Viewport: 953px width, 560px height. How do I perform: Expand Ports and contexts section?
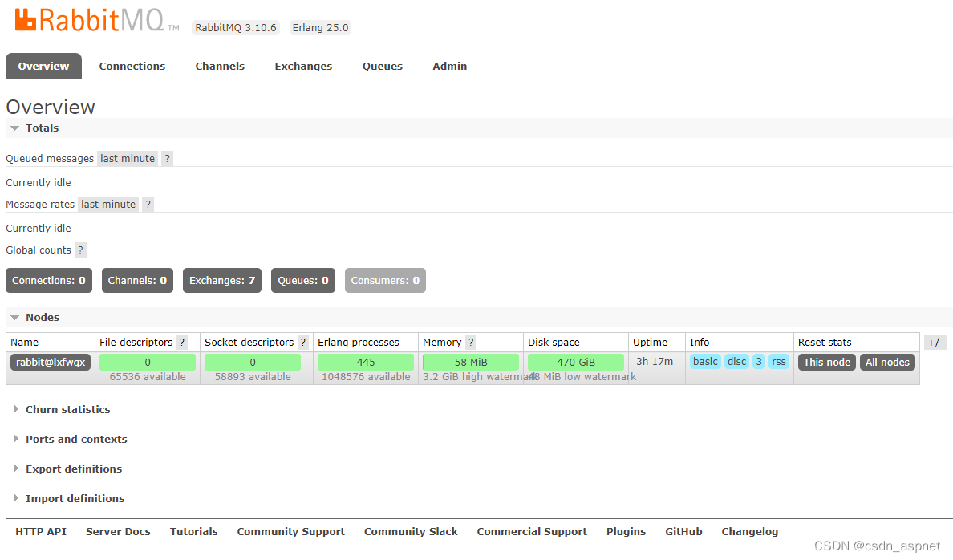75,440
